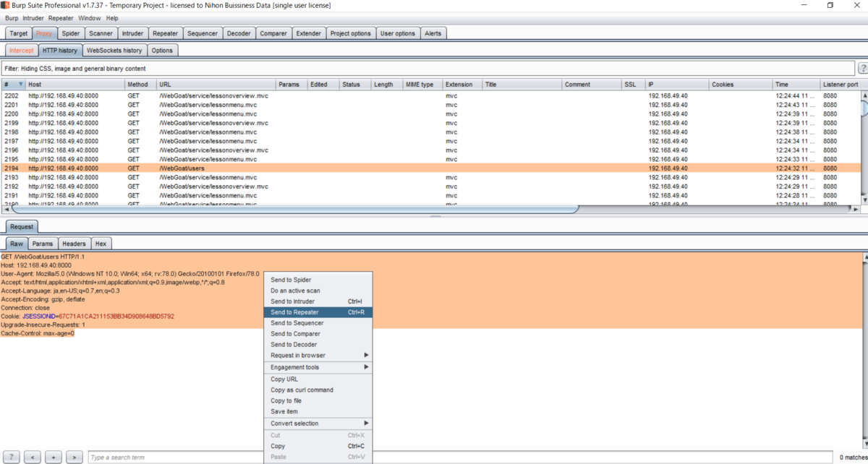
Task: Choose Send to Sequencer option
Action: 318,323
